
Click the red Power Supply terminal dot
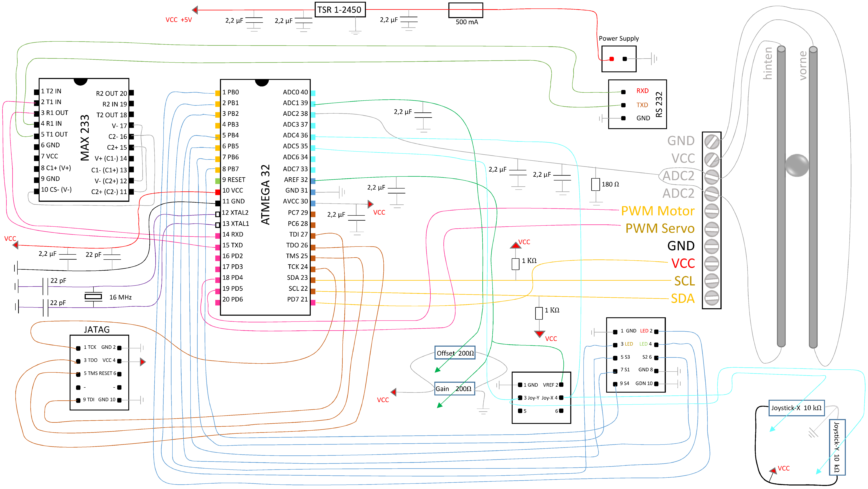612,59
